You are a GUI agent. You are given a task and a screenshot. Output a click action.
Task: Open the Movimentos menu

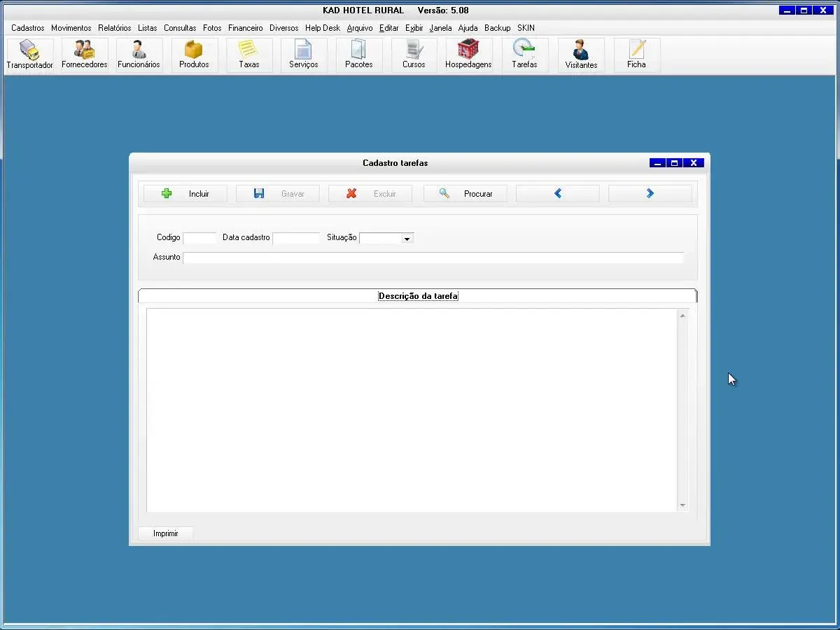click(71, 28)
